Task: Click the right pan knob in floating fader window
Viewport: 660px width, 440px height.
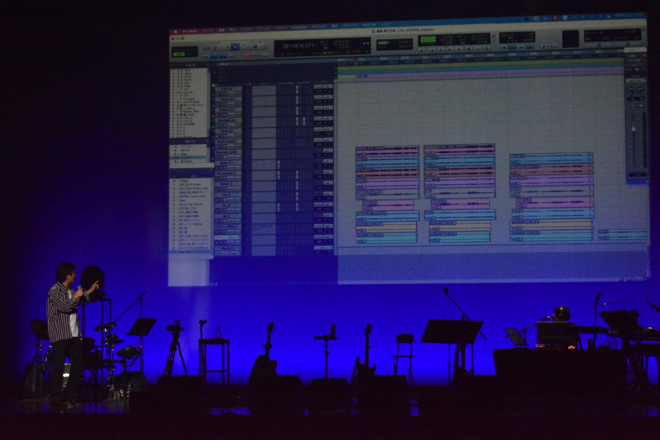Action: tap(641, 91)
